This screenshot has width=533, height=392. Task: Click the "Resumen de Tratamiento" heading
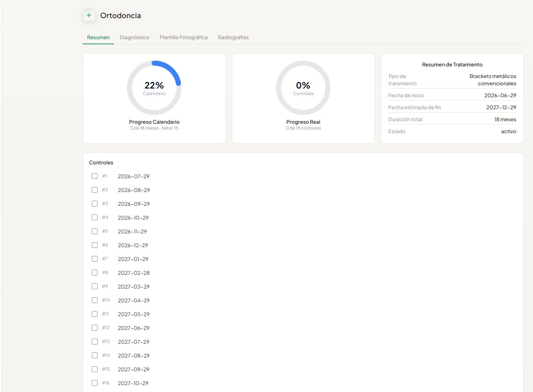pyautogui.click(x=452, y=65)
